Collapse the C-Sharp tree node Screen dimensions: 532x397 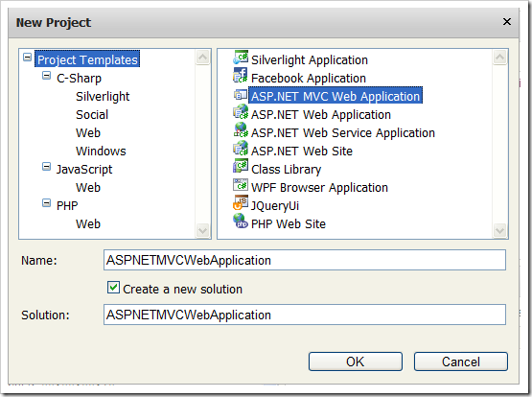point(46,76)
